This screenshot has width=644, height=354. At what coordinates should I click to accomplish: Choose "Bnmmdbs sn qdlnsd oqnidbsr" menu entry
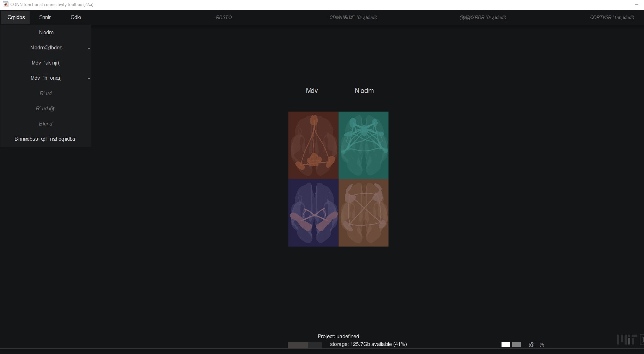click(x=45, y=139)
